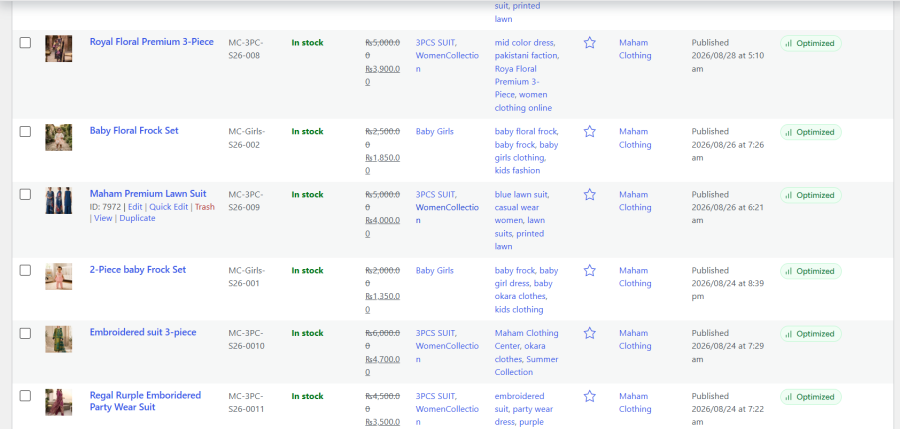The image size is (900, 429).
Task: Open 2-Piece baby Frock Set product
Action: point(138,270)
